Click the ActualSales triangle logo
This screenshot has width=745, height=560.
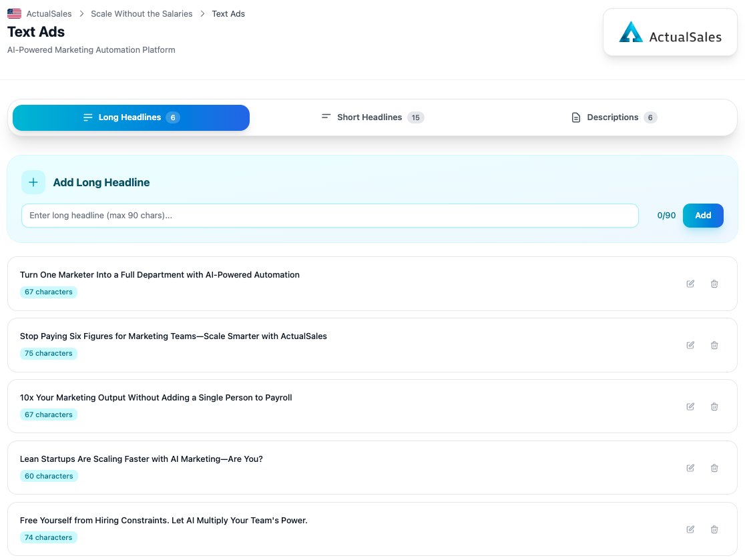click(631, 31)
